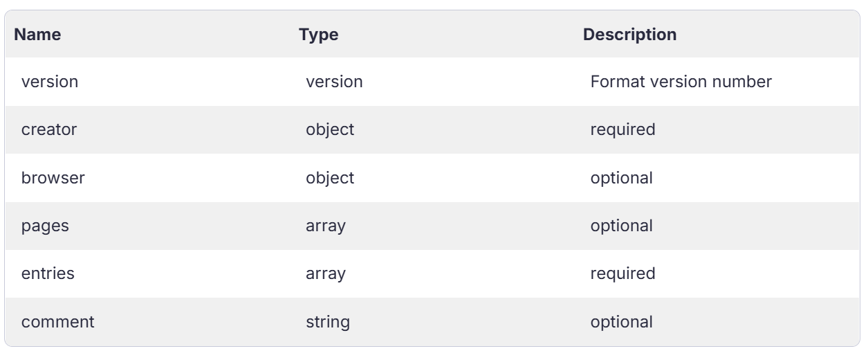Click the Type column header
868x351 pixels.
click(x=318, y=35)
